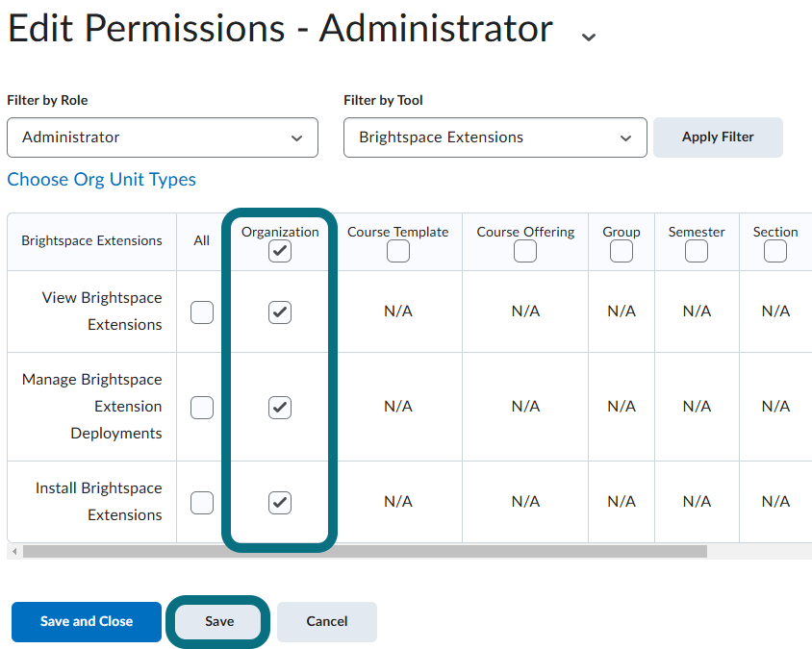The height and width of the screenshot is (649, 812).
Task: Check the Course Offering column checkbox
Action: 525,252
